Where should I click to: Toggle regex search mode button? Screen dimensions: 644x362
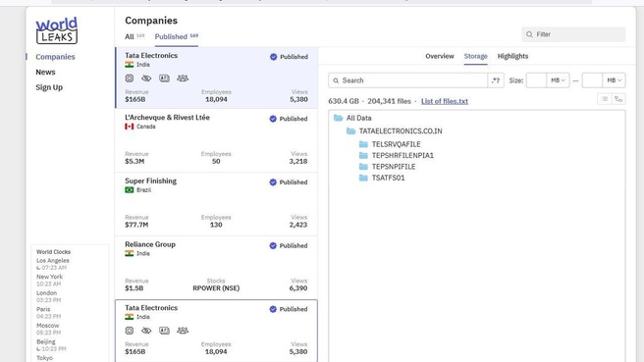(496, 80)
